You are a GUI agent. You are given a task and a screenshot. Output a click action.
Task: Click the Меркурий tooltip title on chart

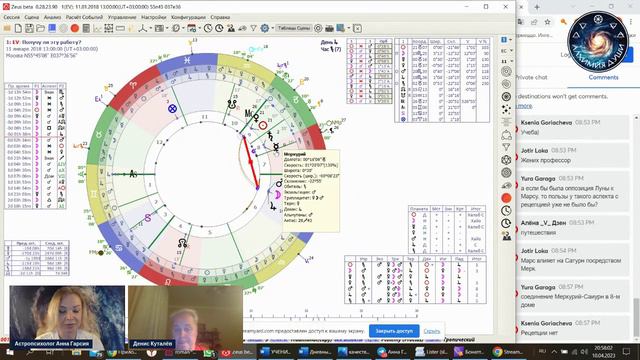(295, 154)
